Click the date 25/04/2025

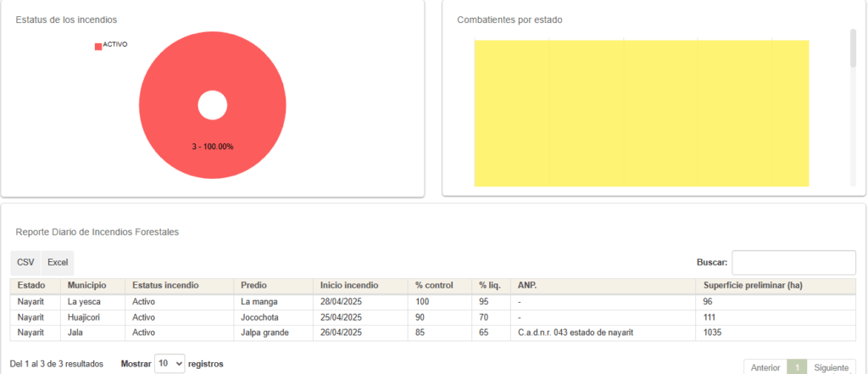341,317
